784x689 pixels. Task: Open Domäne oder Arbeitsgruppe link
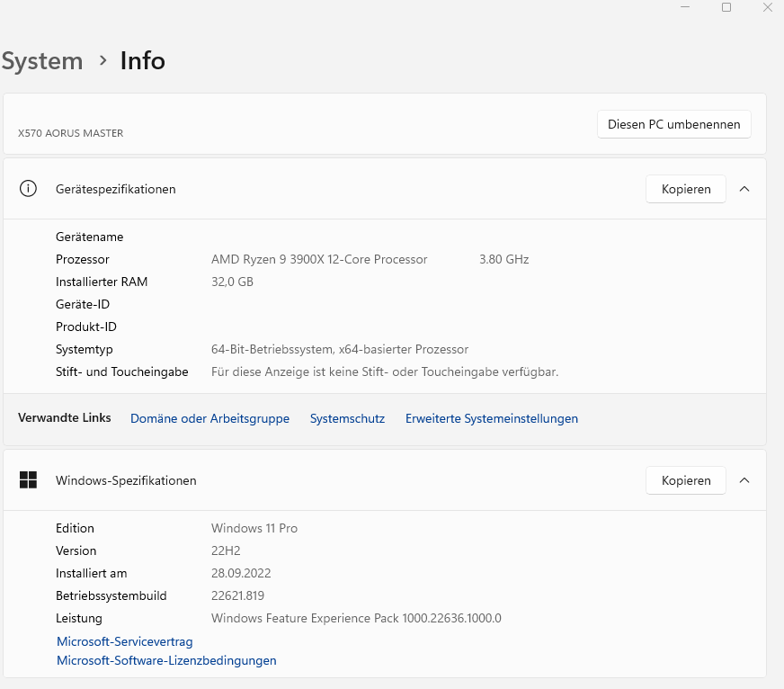[209, 418]
